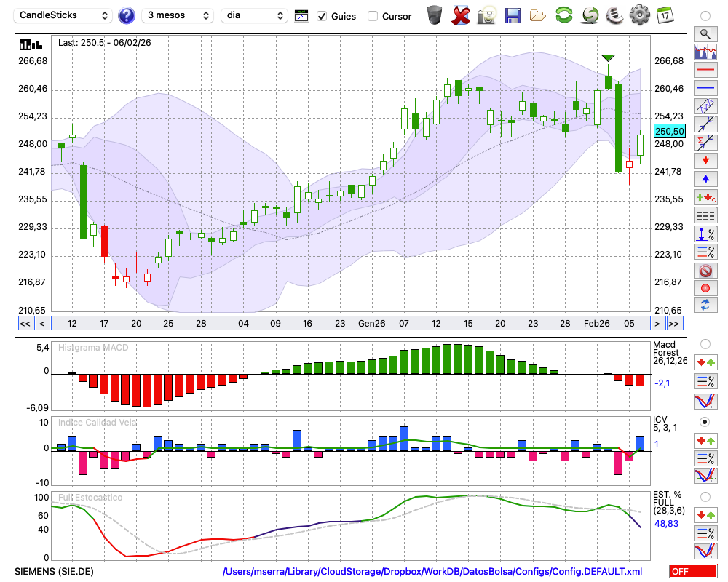The image size is (728, 582).
Task: Select the dashed horizontal lines tool
Action: point(705,216)
